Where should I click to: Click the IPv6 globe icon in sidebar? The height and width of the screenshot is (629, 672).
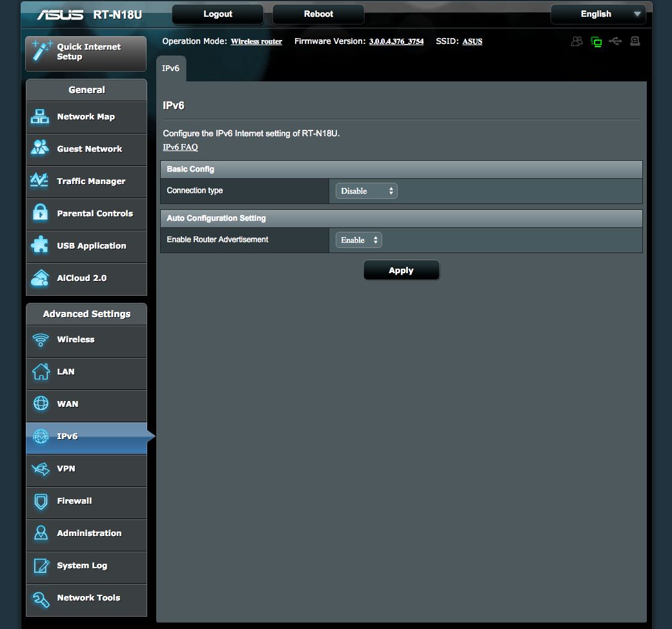[x=41, y=436]
